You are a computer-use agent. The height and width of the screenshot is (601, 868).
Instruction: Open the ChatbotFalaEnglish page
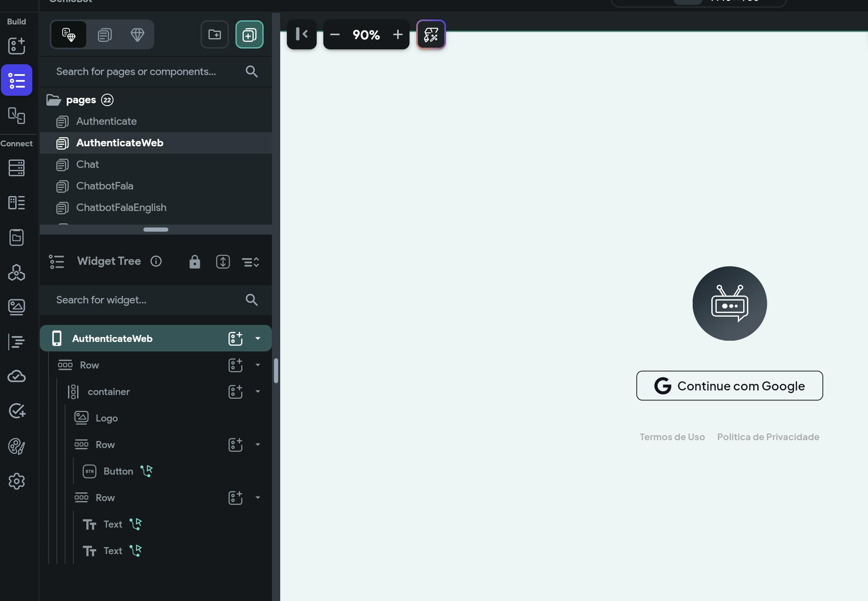click(156, 208)
